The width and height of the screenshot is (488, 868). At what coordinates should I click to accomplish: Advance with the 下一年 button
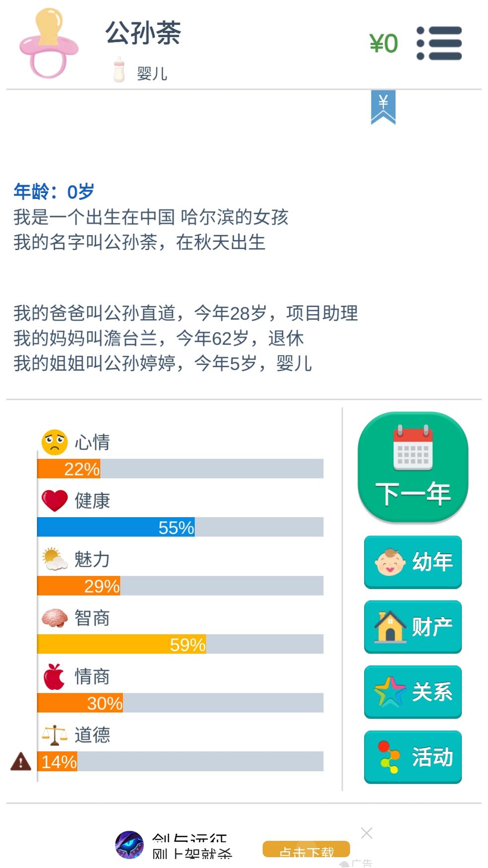click(413, 467)
